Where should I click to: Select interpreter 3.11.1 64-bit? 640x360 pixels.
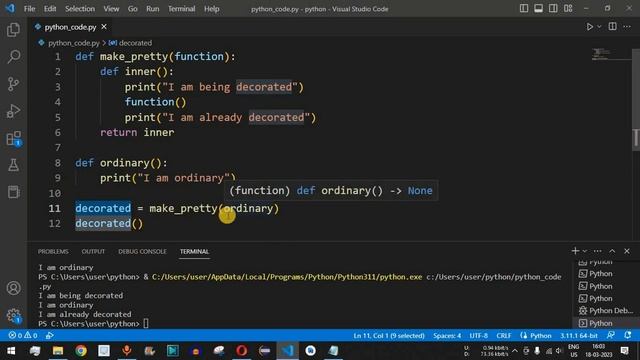[579, 336]
